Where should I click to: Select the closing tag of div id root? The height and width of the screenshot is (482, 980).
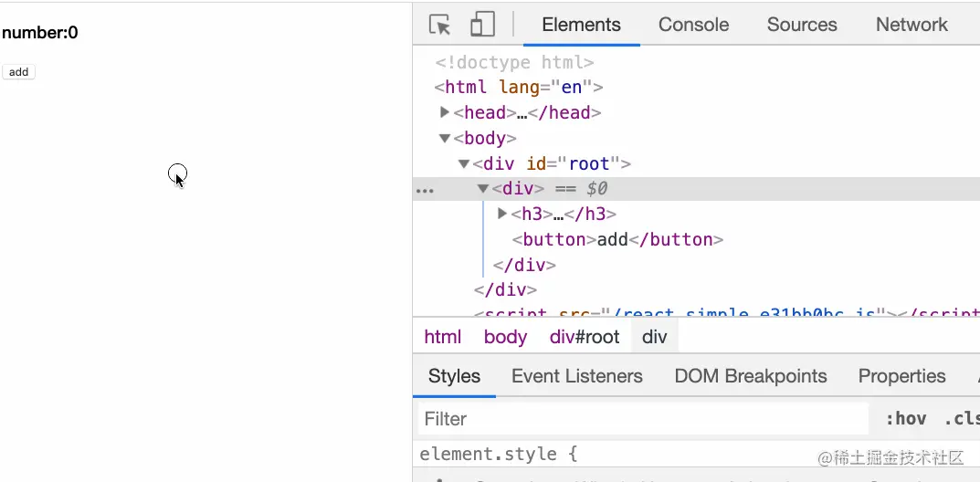click(505, 290)
